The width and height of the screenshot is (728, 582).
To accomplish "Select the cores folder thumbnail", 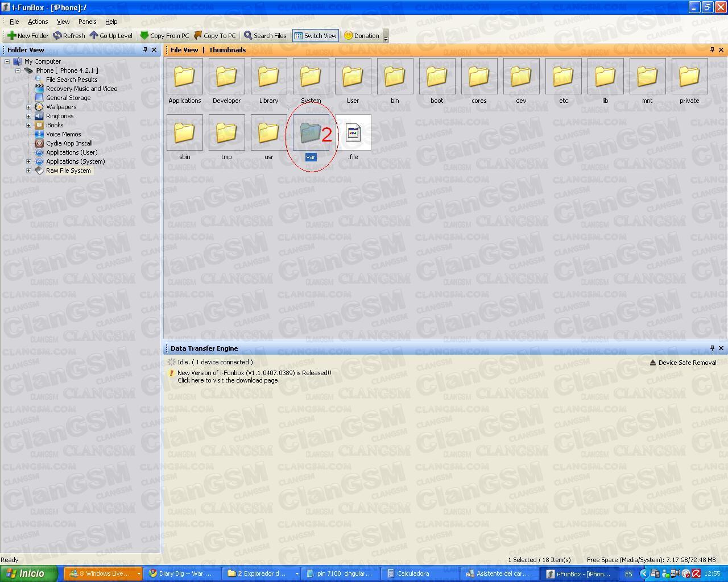I will [x=479, y=76].
